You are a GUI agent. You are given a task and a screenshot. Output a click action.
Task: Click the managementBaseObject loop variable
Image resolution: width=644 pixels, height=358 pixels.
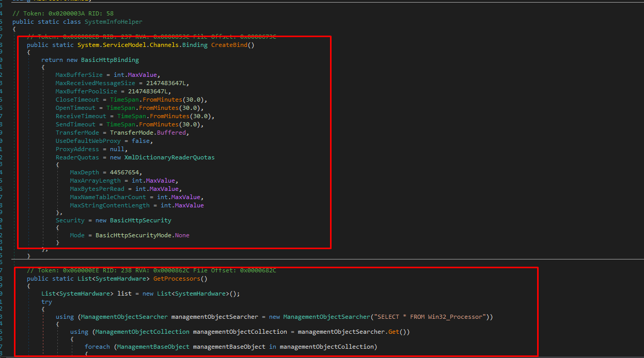pyautogui.click(x=229, y=347)
